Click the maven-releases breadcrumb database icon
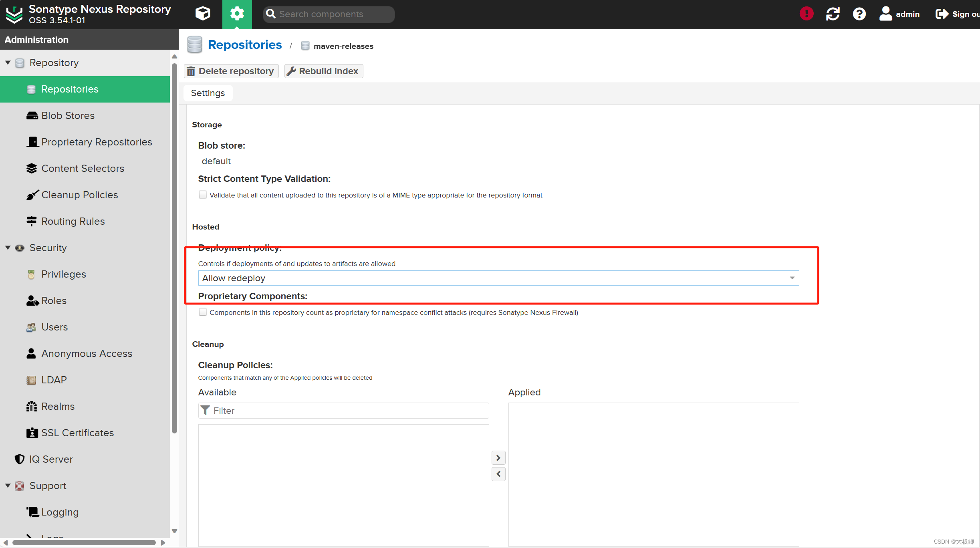This screenshot has width=980, height=548. 305,46
